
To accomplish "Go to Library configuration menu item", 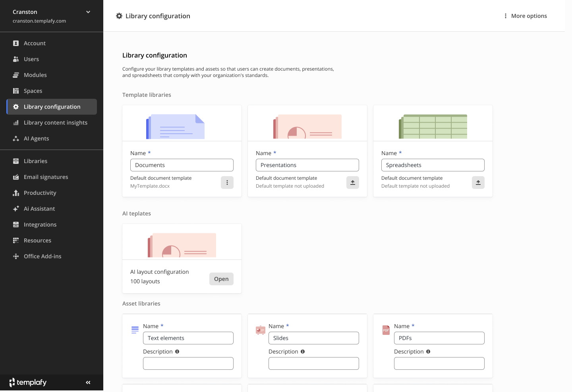I will tap(52, 107).
